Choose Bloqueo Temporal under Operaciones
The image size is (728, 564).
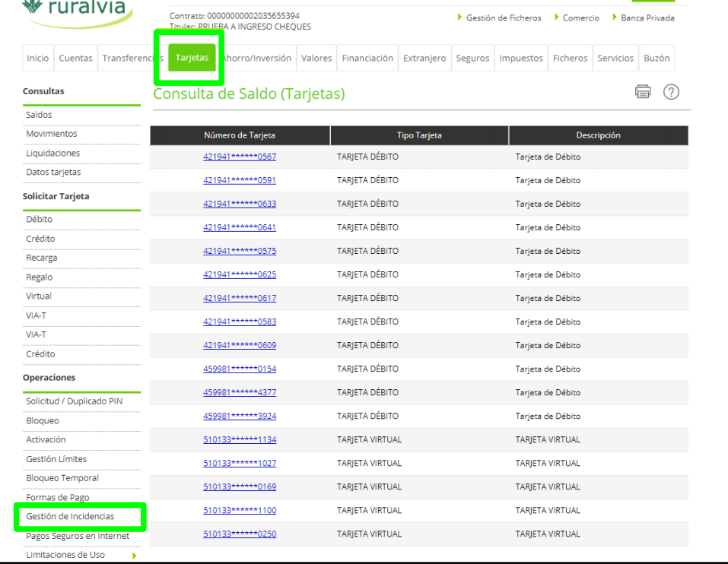click(x=62, y=478)
